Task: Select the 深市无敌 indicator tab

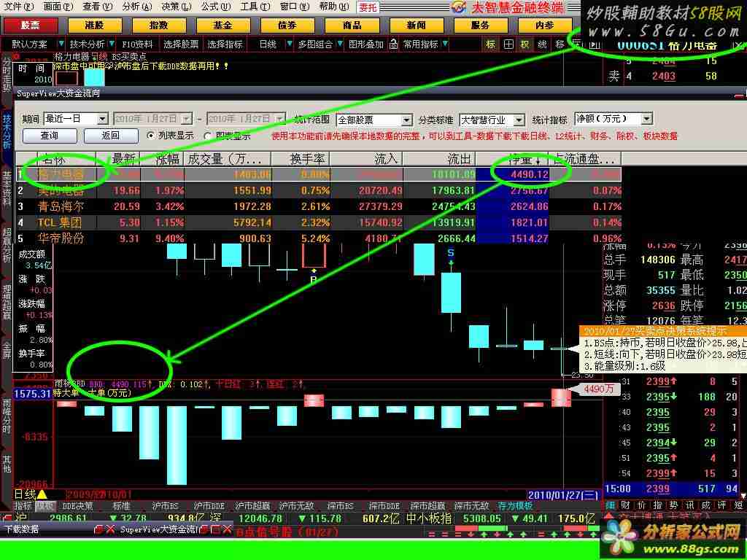Action: (471, 506)
